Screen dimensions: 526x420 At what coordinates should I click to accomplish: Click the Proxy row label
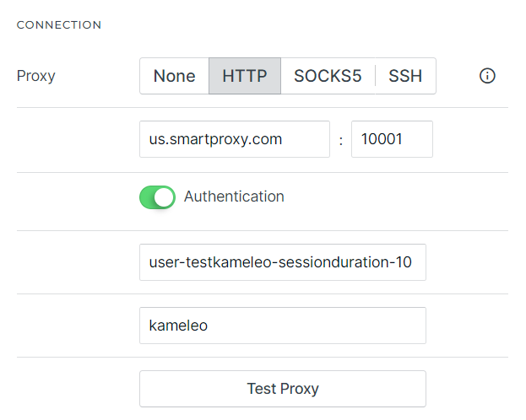[36, 76]
